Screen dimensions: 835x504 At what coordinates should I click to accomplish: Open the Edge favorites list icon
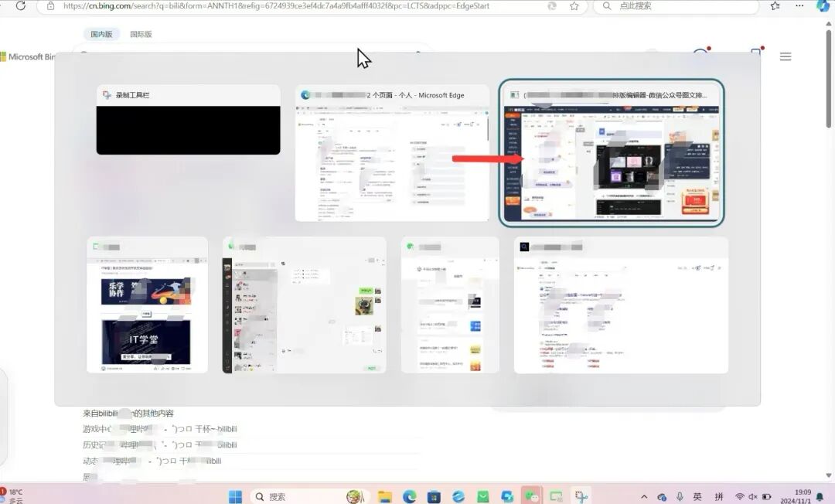pyautogui.click(x=775, y=6)
